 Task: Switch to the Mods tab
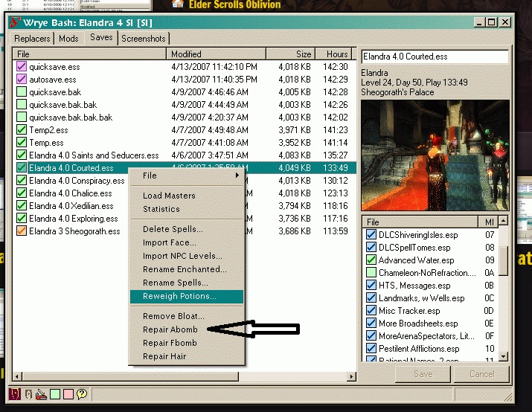(x=68, y=38)
